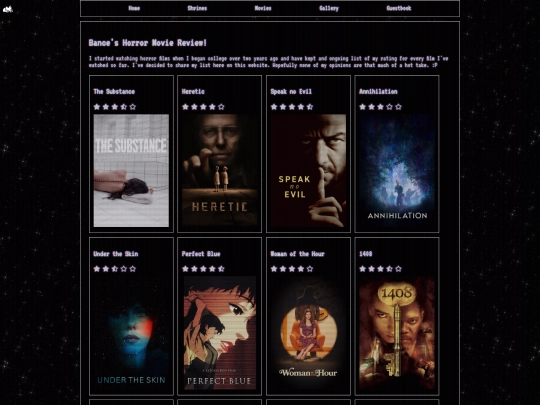
Task: Go to the Shrines page
Action: click(197, 8)
